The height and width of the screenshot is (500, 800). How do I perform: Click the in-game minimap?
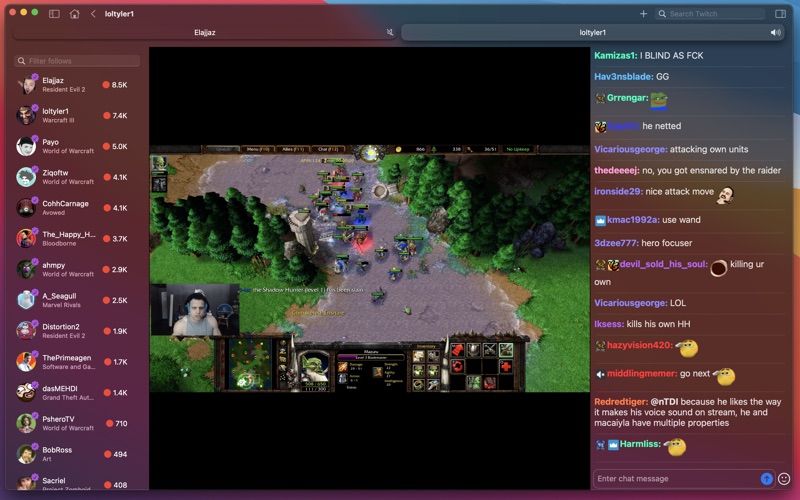(x=249, y=364)
